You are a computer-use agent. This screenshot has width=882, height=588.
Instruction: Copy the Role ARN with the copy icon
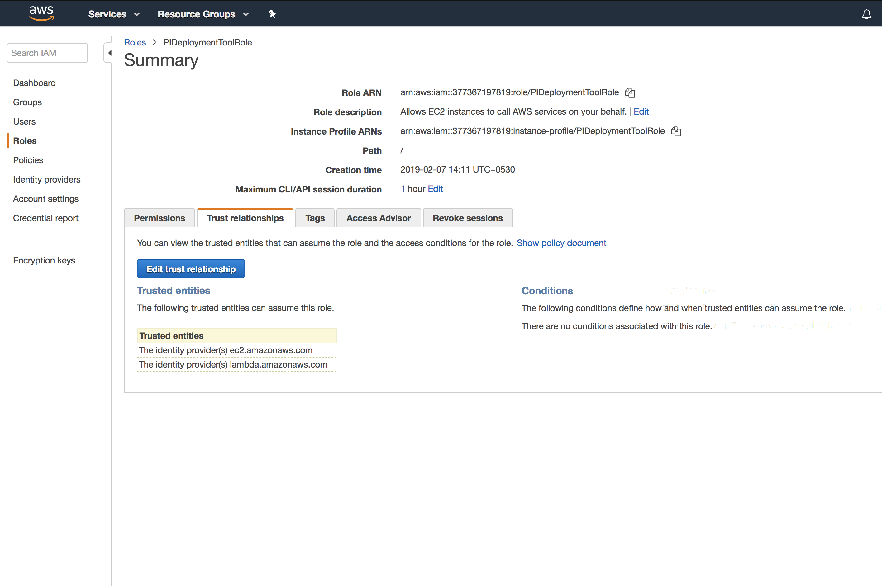[630, 92]
